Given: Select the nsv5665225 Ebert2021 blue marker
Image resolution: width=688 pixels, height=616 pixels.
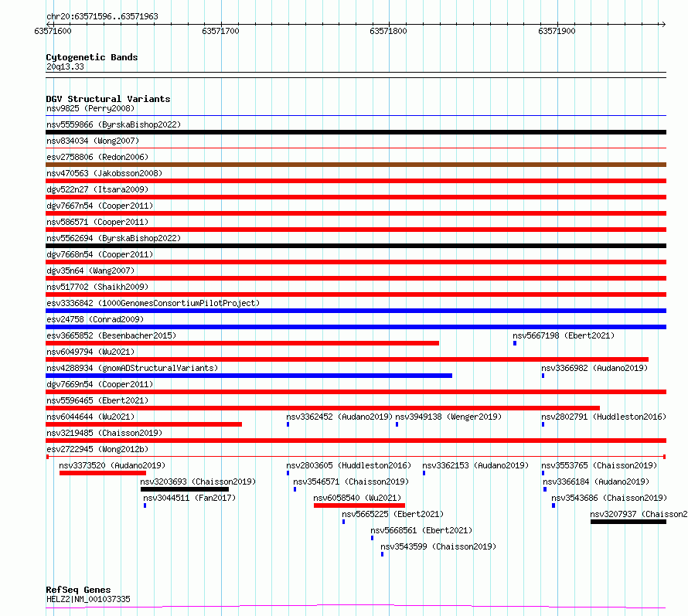Looking at the screenshot, I should (x=343, y=522).
